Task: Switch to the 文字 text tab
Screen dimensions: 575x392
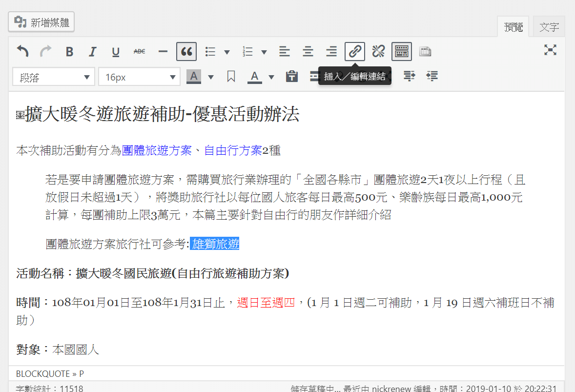Action: pyautogui.click(x=549, y=27)
